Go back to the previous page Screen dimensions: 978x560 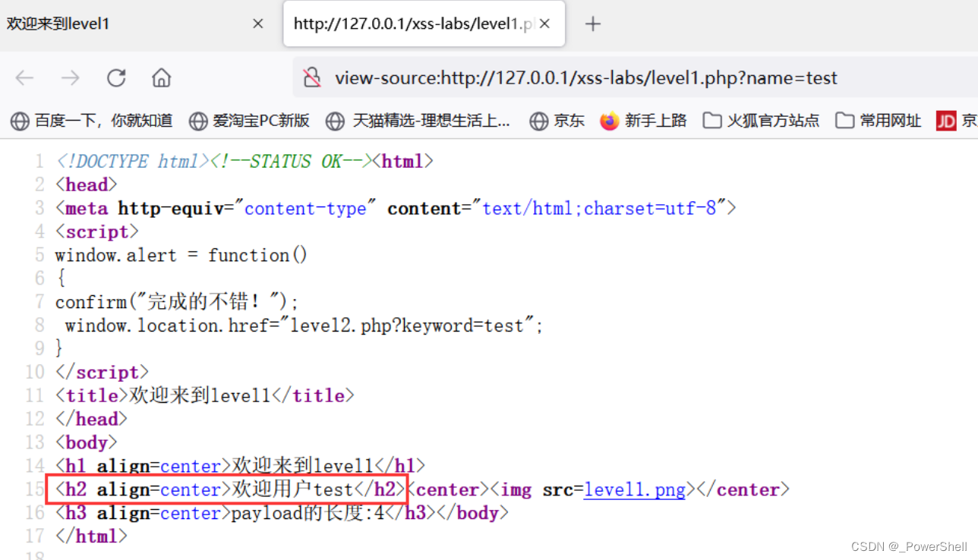pos(25,77)
